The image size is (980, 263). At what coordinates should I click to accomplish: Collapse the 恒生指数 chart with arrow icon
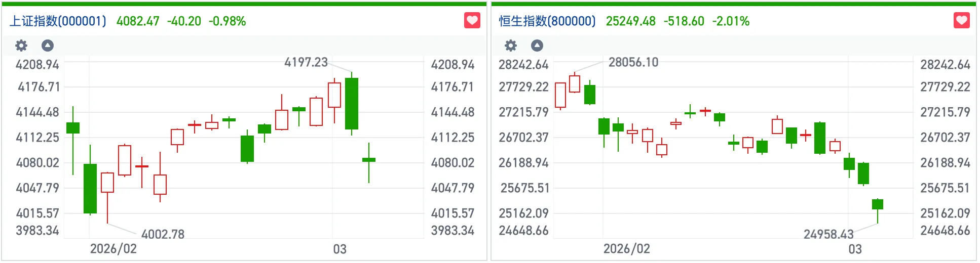537,46
